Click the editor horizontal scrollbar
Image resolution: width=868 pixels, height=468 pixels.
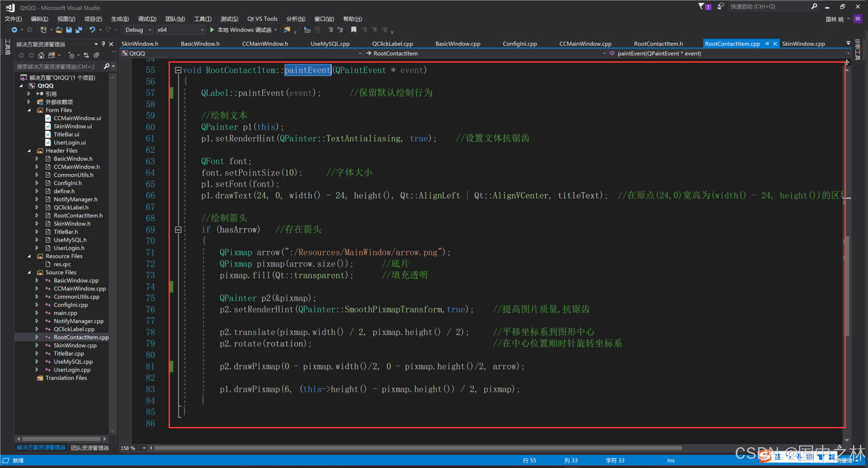pyautogui.click(x=418, y=448)
